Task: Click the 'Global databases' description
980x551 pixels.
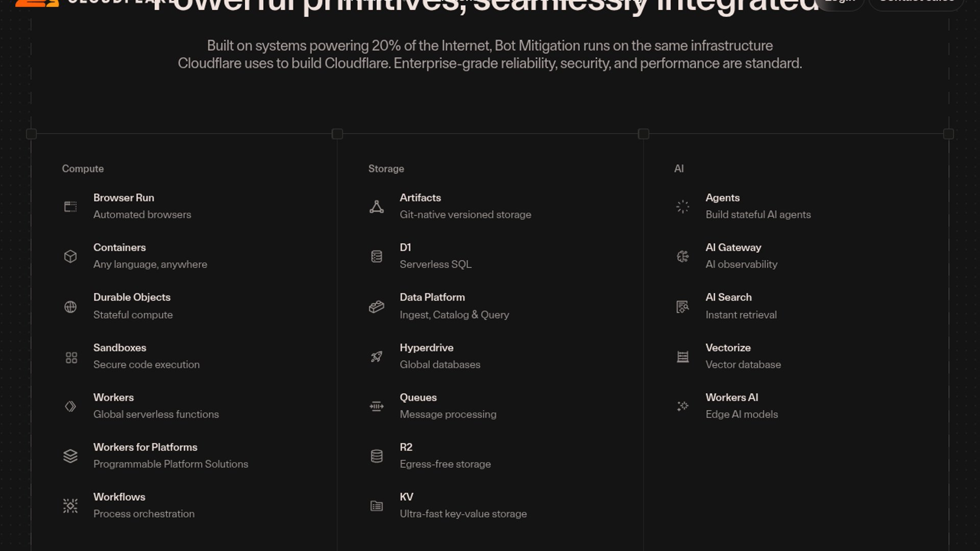Action: pos(439,365)
